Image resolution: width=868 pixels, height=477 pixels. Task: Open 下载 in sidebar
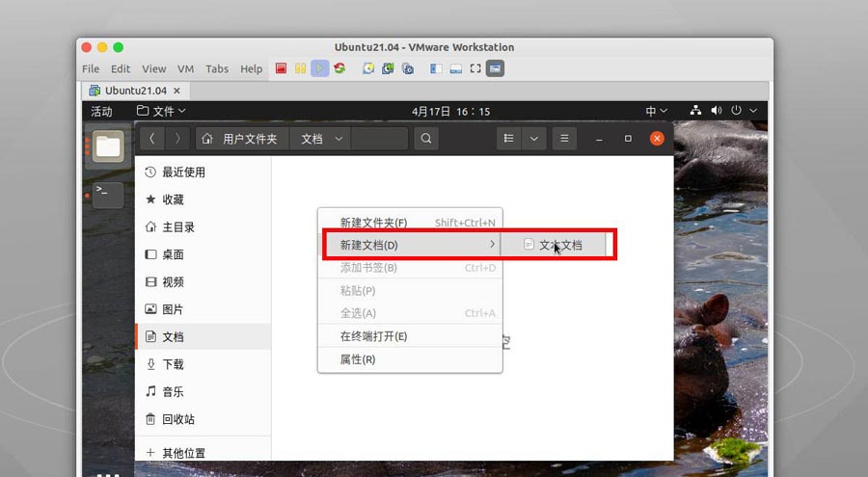[203, 364]
